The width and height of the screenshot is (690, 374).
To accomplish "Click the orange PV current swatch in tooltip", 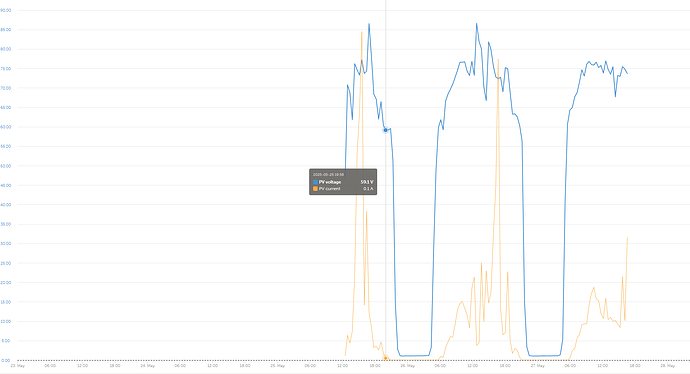I will coord(315,189).
